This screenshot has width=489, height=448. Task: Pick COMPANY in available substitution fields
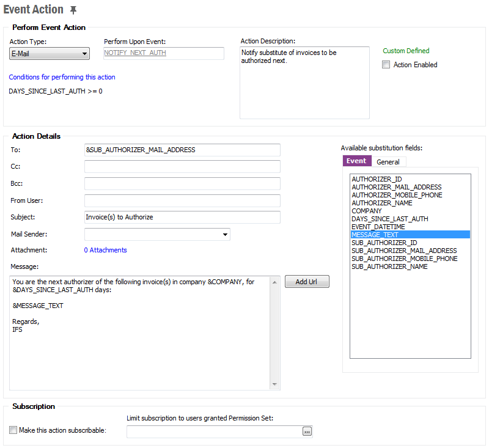coord(367,211)
